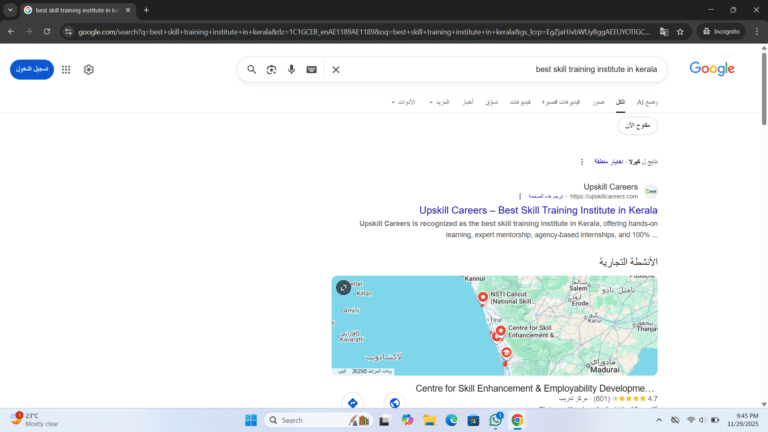This screenshot has width=768, height=432.
Task: Click translate this page link
Action: [545, 196]
